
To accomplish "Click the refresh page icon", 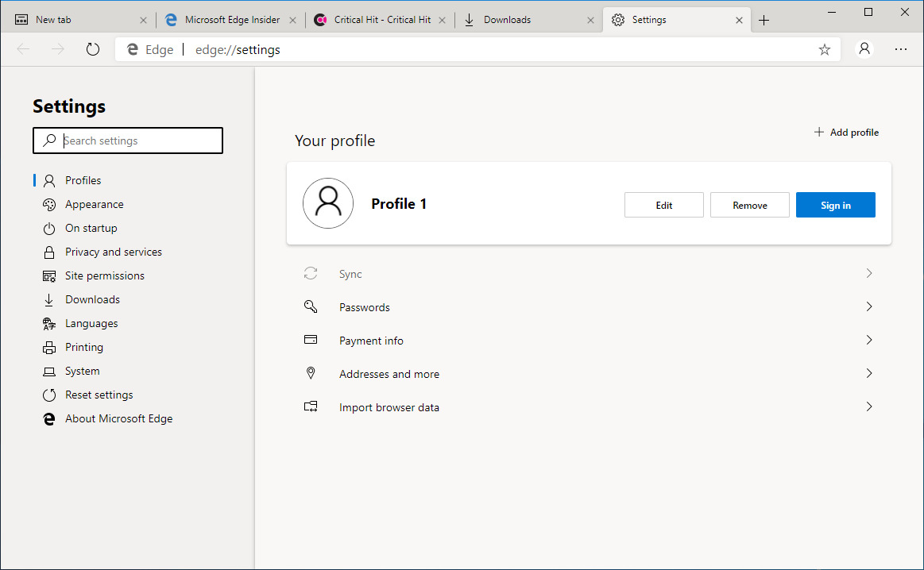I will [93, 49].
